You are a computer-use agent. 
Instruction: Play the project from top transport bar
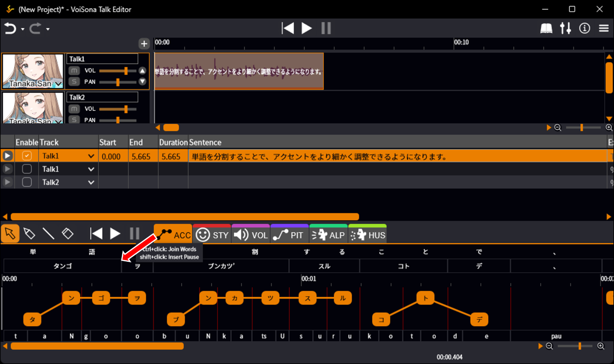point(307,29)
